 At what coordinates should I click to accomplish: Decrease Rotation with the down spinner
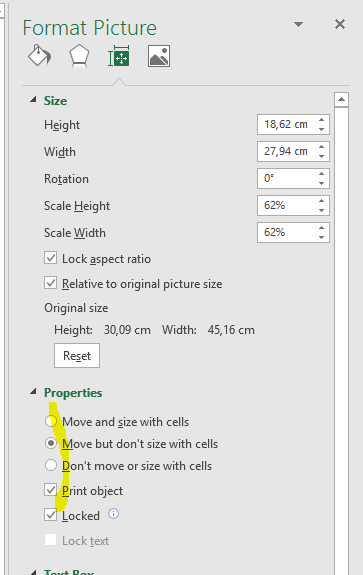click(322, 183)
